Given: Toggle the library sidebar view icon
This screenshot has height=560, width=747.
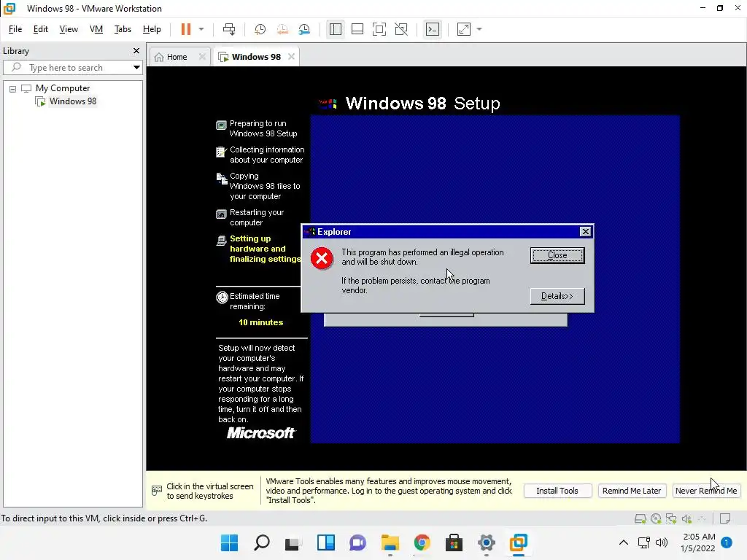Looking at the screenshot, I should click(336, 29).
